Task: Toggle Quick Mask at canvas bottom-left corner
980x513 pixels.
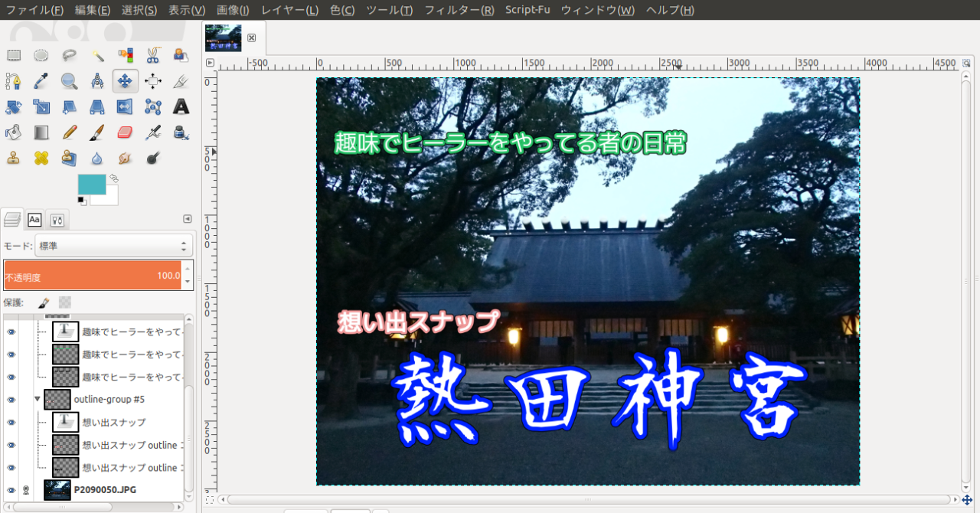Action: [x=210, y=500]
